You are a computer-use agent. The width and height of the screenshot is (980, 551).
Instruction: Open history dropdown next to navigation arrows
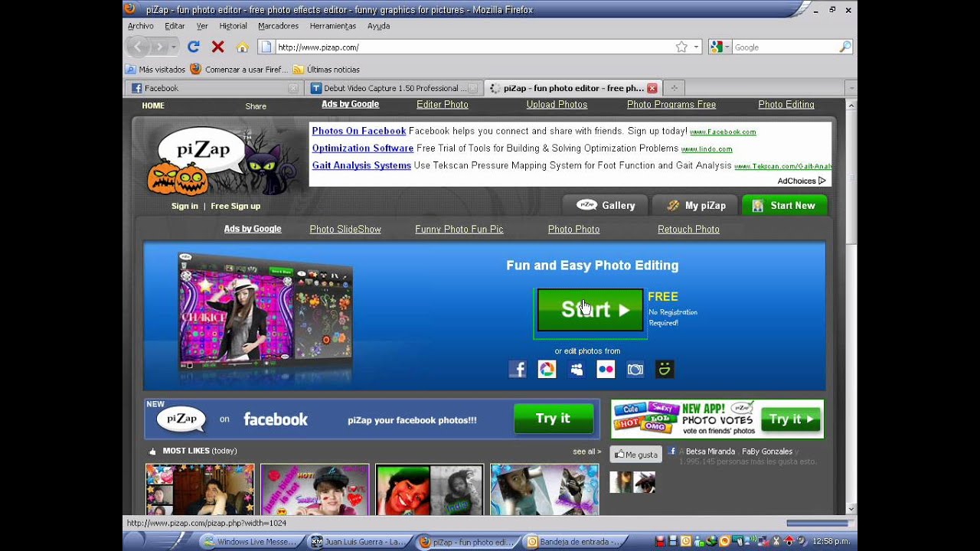tap(174, 47)
